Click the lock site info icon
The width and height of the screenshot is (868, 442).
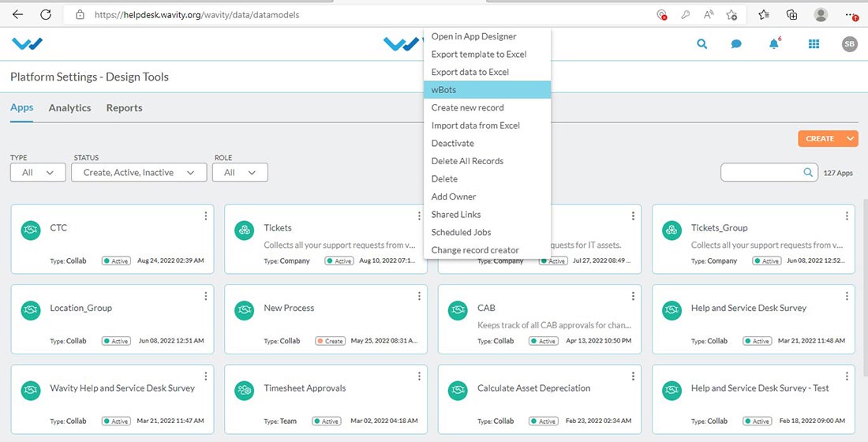[80, 15]
